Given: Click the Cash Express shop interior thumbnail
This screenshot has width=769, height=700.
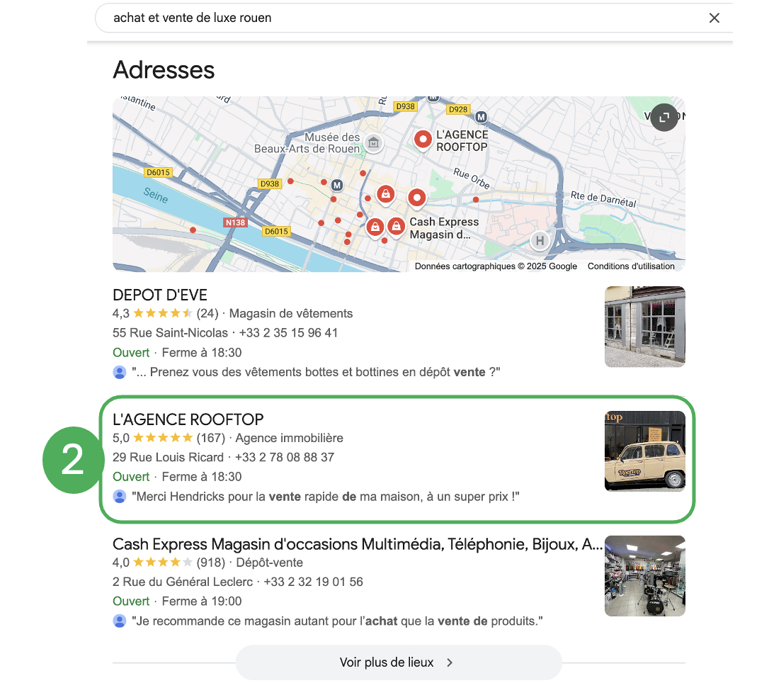Looking at the screenshot, I should pos(645,576).
